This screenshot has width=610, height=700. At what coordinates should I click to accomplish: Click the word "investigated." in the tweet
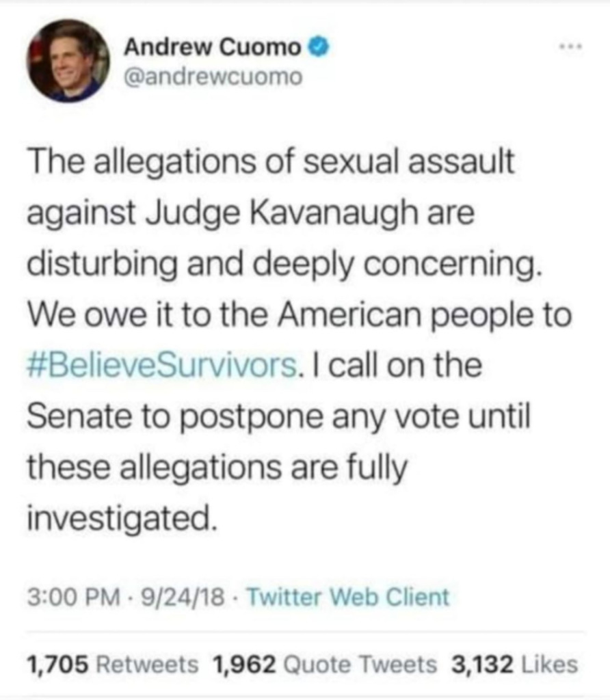tap(123, 520)
